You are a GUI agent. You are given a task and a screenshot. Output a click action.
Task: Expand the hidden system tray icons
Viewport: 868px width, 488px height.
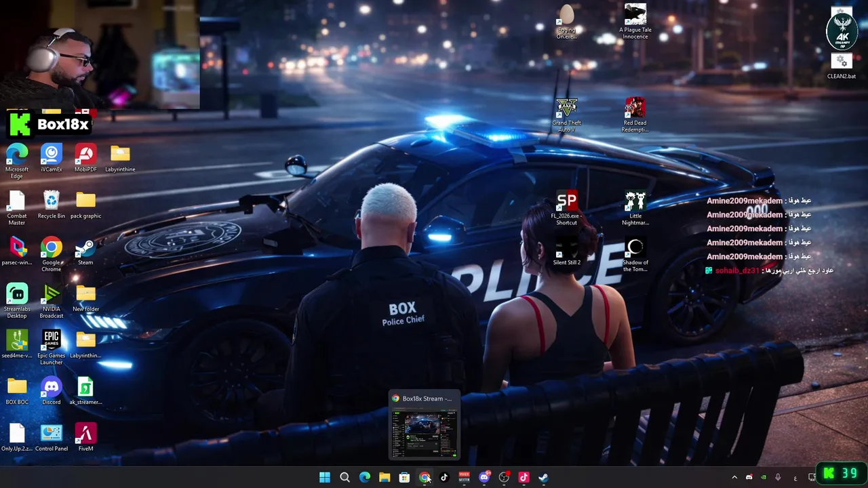734,477
